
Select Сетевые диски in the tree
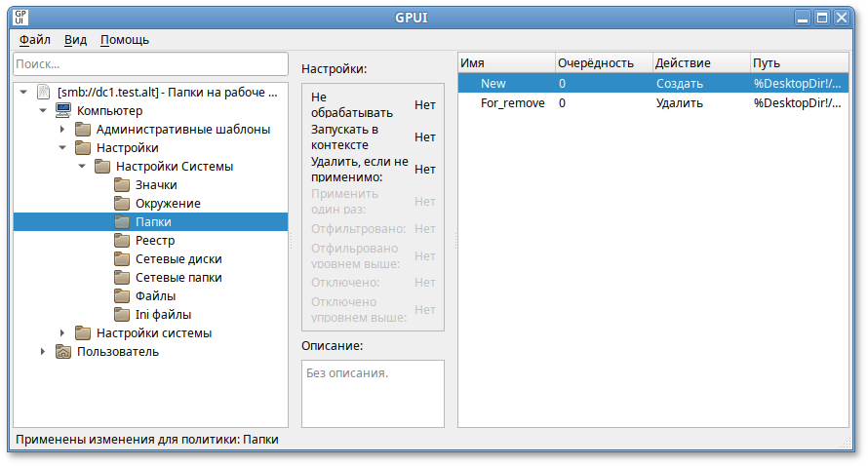178,259
